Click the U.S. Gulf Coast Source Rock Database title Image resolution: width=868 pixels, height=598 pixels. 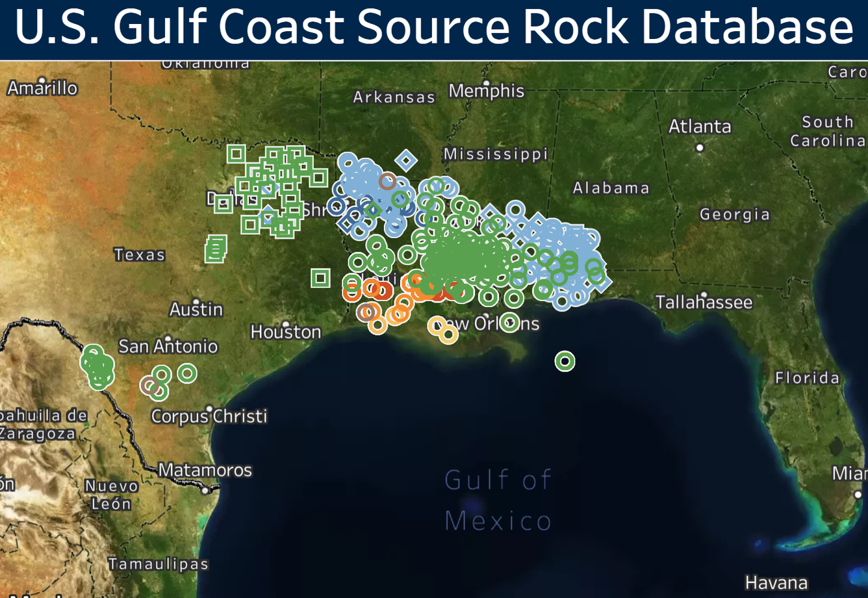(433, 28)
